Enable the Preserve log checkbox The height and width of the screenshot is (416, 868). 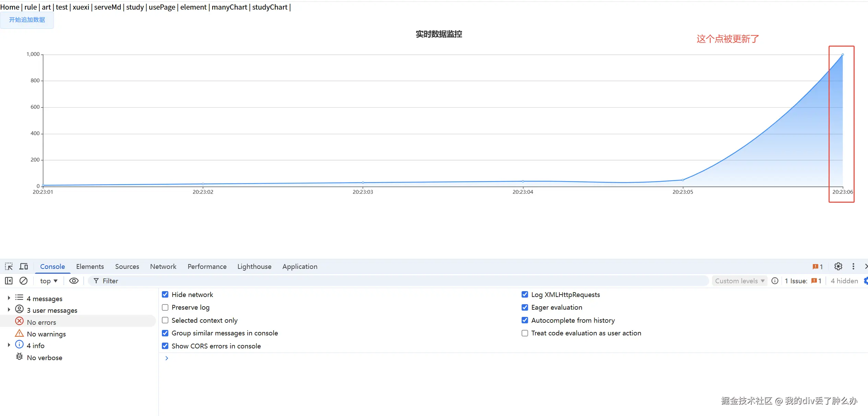[x=165, y=307]
